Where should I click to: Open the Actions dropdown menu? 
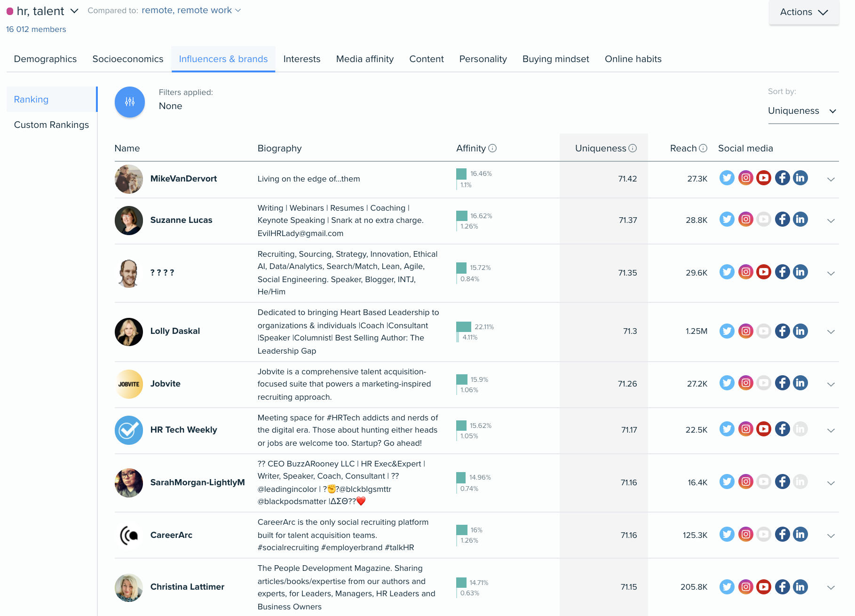coord(804,12)
